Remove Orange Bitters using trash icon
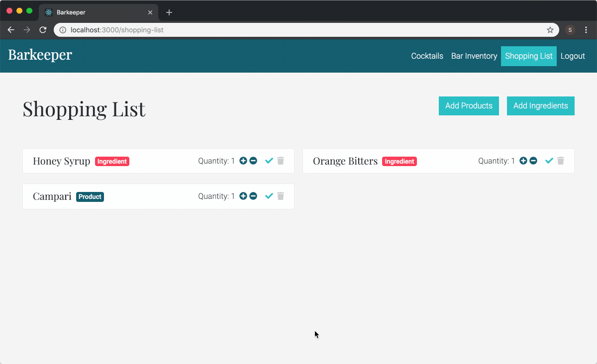597x364 pixels. click(561, 161)
